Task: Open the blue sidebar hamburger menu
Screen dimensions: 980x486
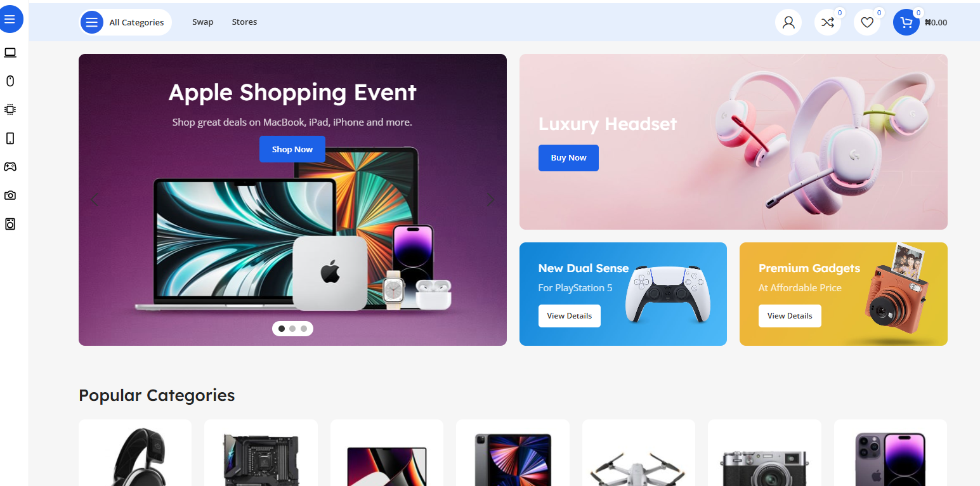Action: pyautogui.click(x=10, y=20)
